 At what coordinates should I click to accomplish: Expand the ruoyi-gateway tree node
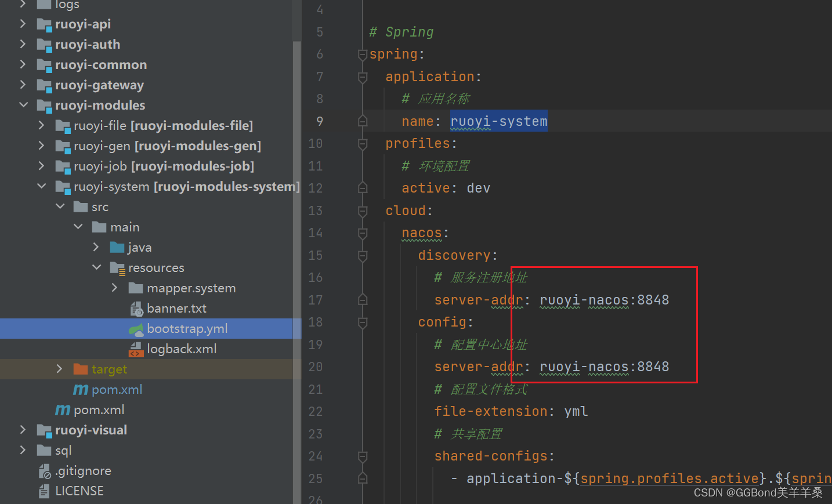pos(23,85)
